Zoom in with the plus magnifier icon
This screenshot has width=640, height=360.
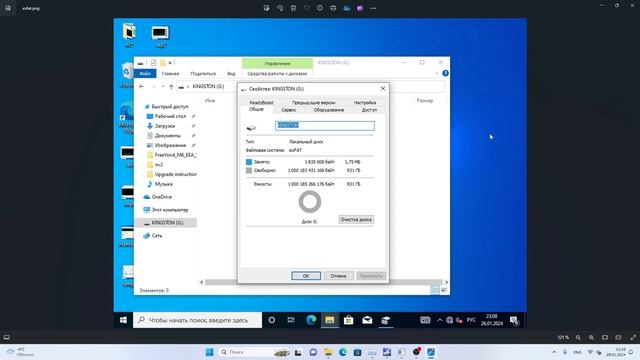[591, 338]
